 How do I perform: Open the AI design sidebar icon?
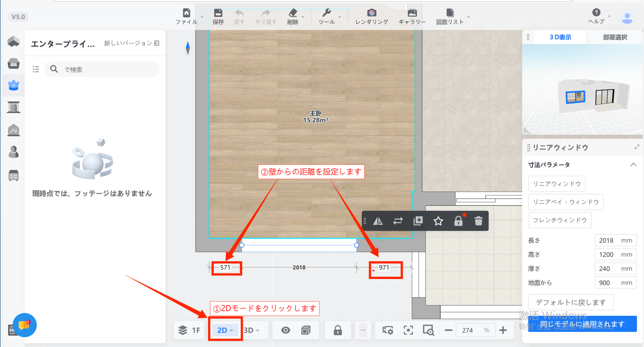tap(14, 130)
